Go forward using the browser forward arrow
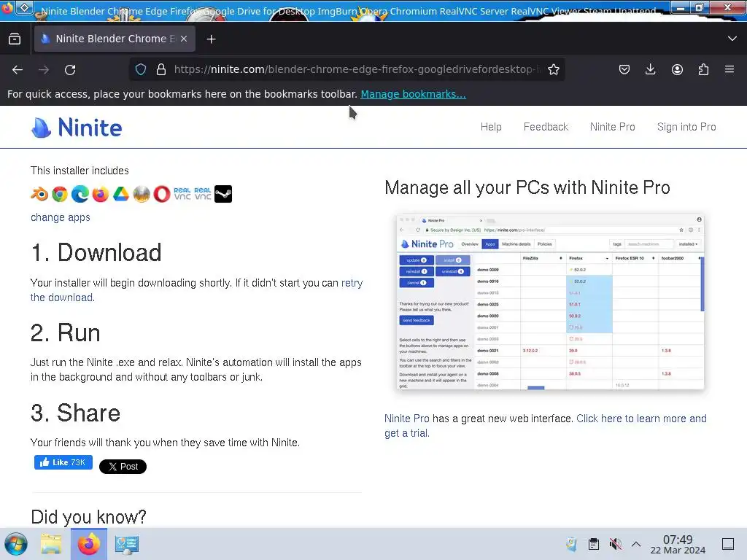This screenshot has width=747, height=560. (x=44, y=70)
